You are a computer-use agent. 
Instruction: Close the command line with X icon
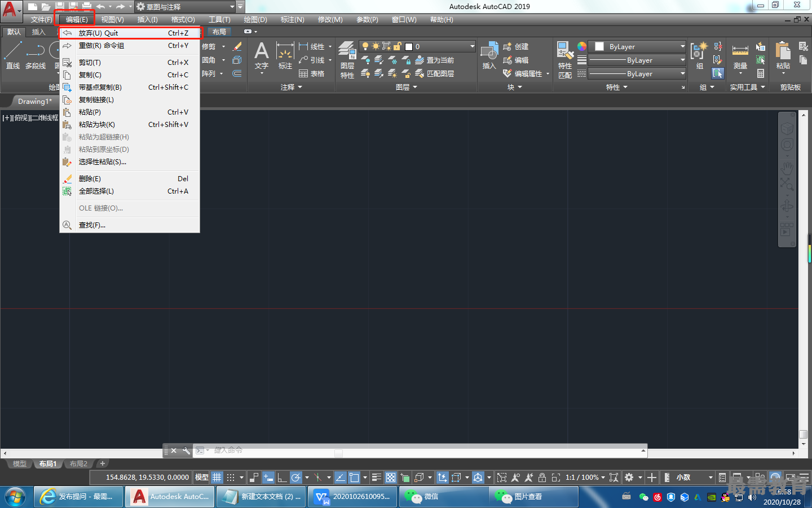pos(174,450)
